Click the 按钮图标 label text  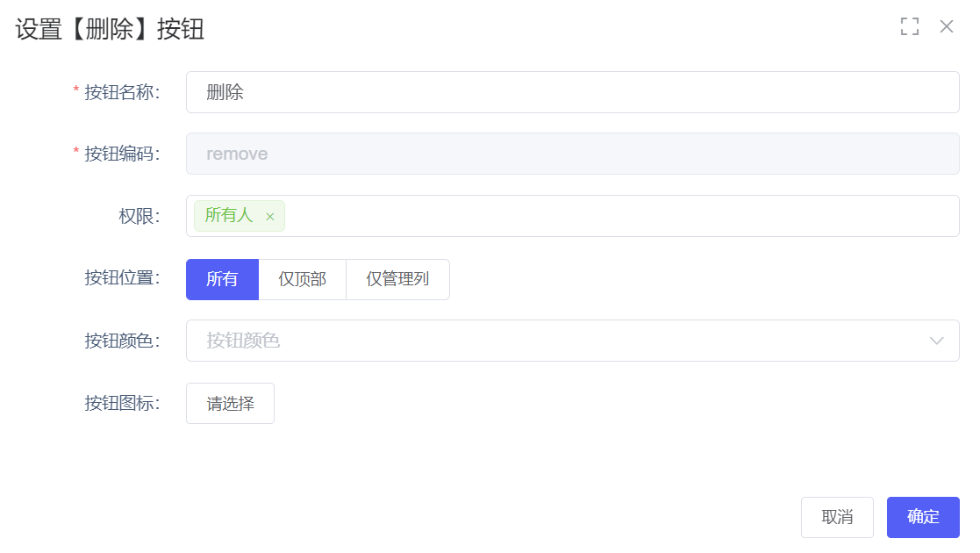(x=121, y=404)
